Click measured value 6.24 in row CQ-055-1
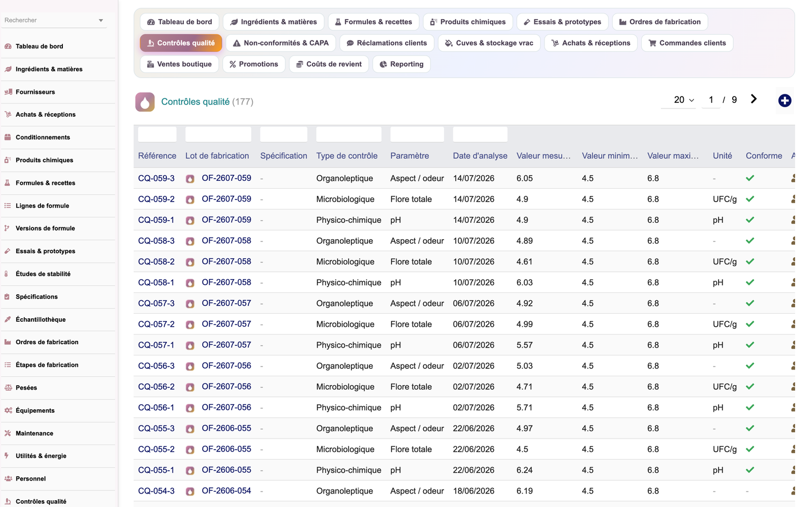The height and width of the screenshot is (507, 812). coord(524,470)
